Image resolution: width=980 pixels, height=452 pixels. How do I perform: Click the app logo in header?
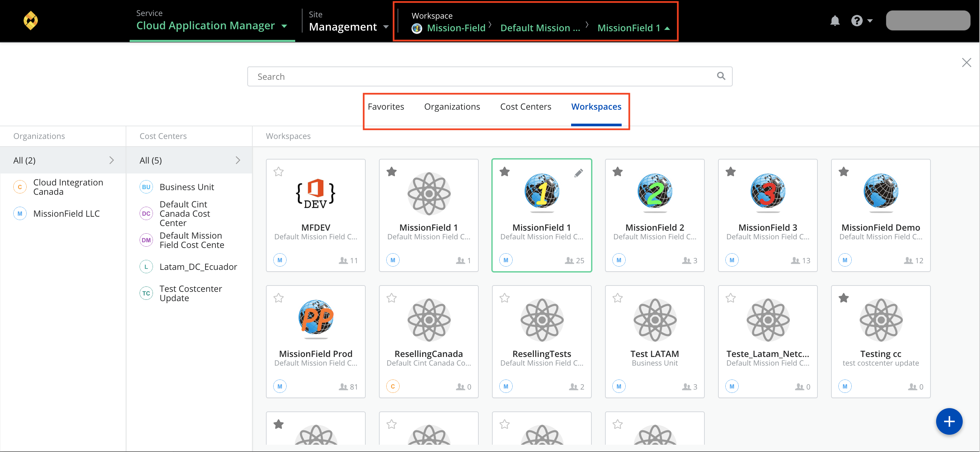point(31,21)
